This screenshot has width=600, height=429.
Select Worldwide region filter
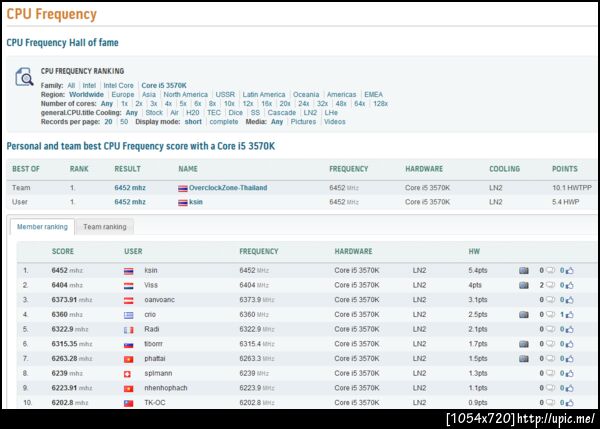pyautogui.click(x=86, y=95)
